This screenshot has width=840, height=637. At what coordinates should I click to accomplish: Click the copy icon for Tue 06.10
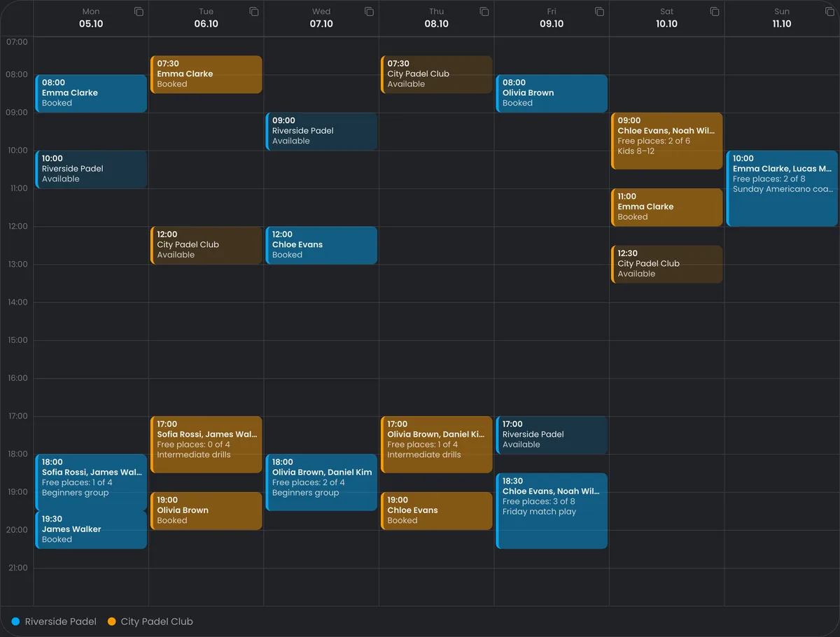tap(254, 12)
